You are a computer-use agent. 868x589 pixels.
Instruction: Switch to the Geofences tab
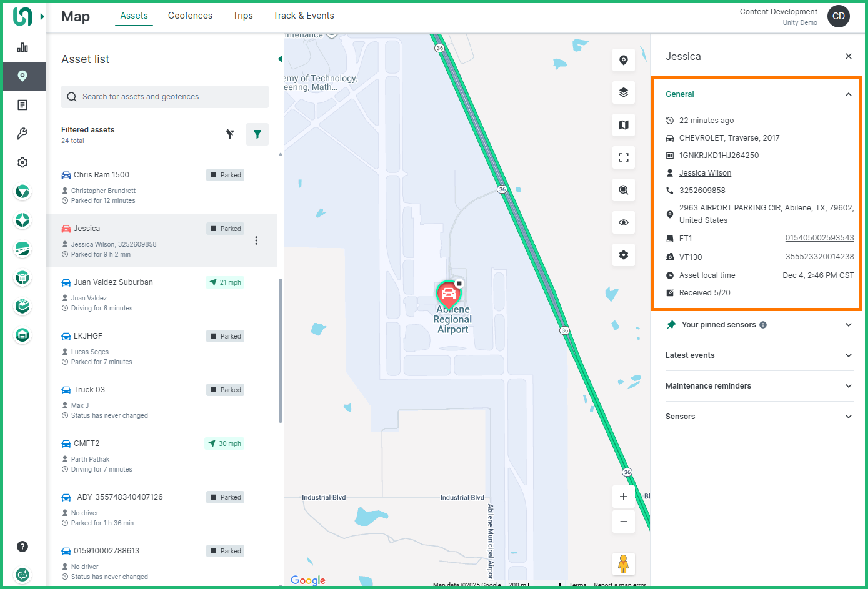click(x=190, y=16)
